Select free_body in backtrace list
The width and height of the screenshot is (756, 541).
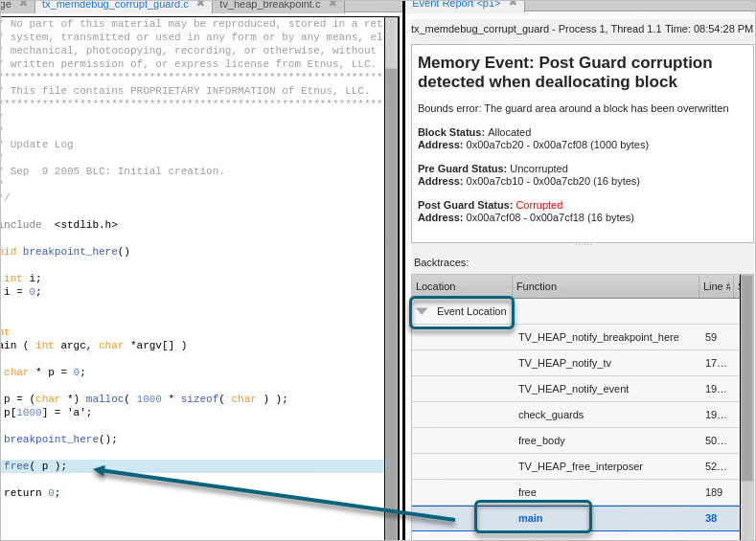(x=541, y=440)
